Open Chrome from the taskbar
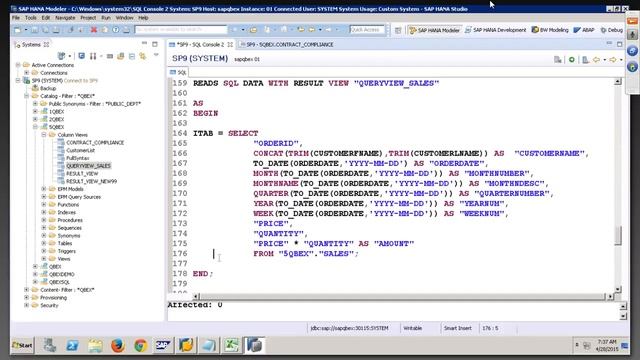The height and width of the screenshot is (360, 640). (x=141, y=345)
